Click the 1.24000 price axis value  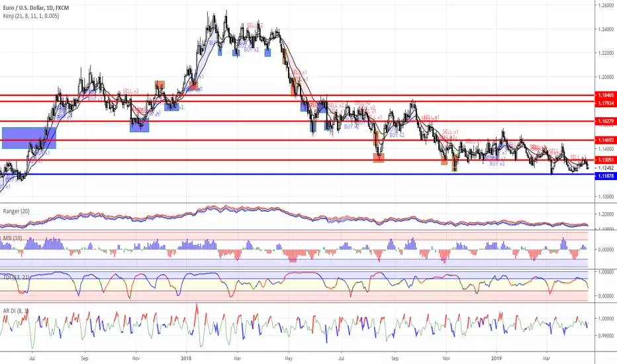[606, 29]
